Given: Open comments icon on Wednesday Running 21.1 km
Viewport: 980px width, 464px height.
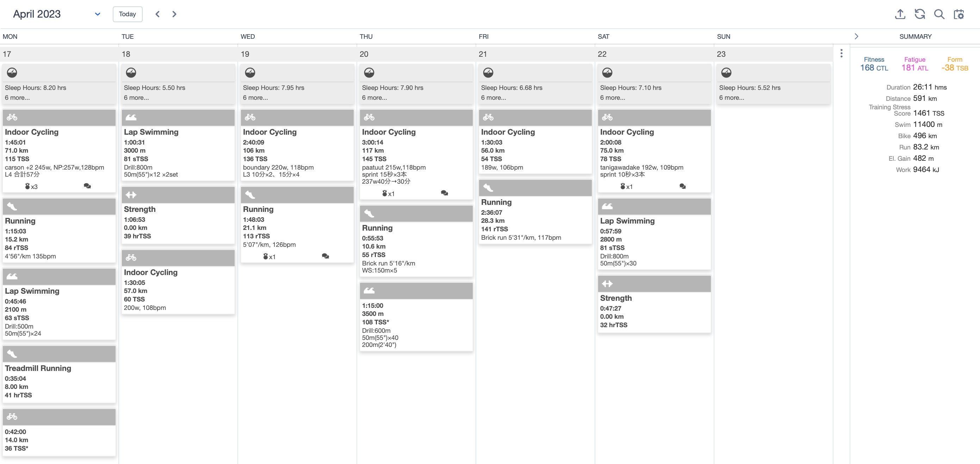Looking at the screenshot, I should [325, 256].
